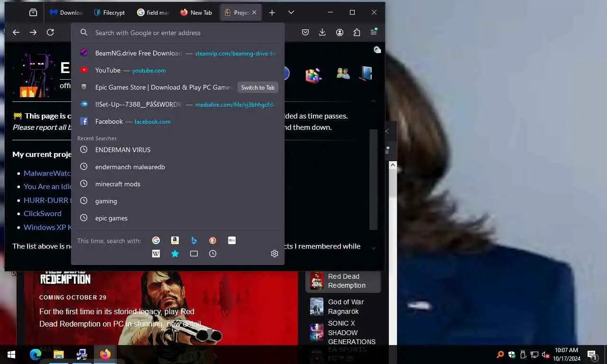Click the Windows Start button
607x364 pixels.
(x=11, y=354)
